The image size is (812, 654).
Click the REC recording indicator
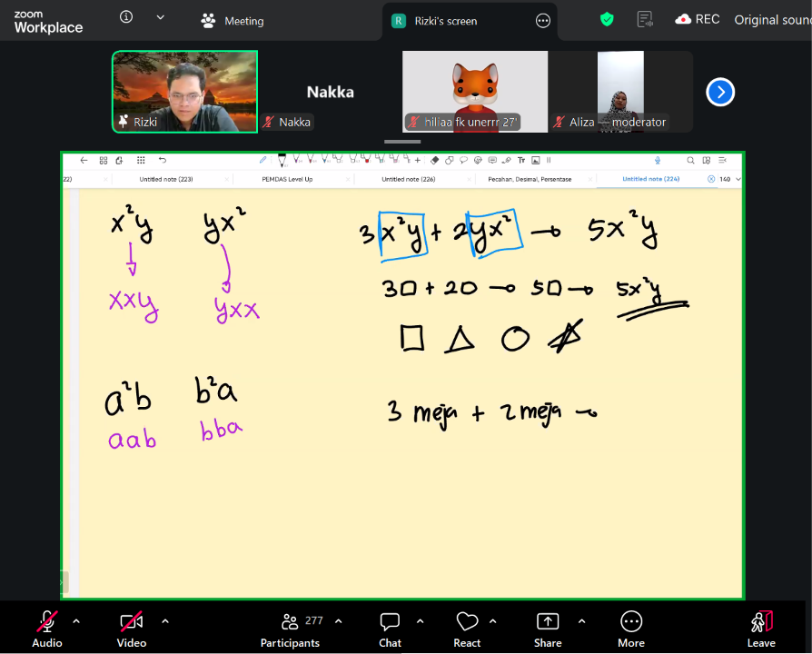[x=697, y=20]
